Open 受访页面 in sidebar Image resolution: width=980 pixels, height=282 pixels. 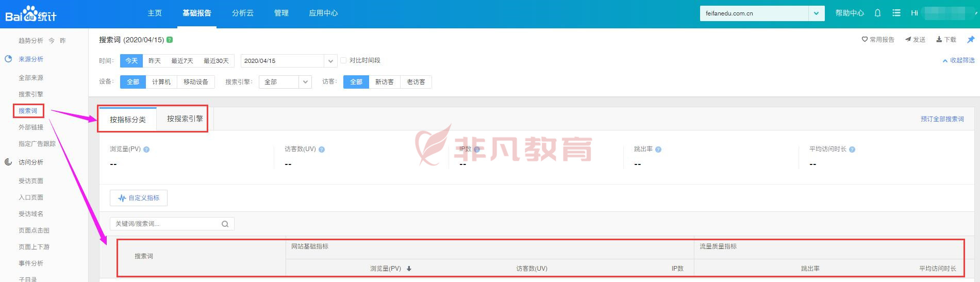click(x=31, y=181)
